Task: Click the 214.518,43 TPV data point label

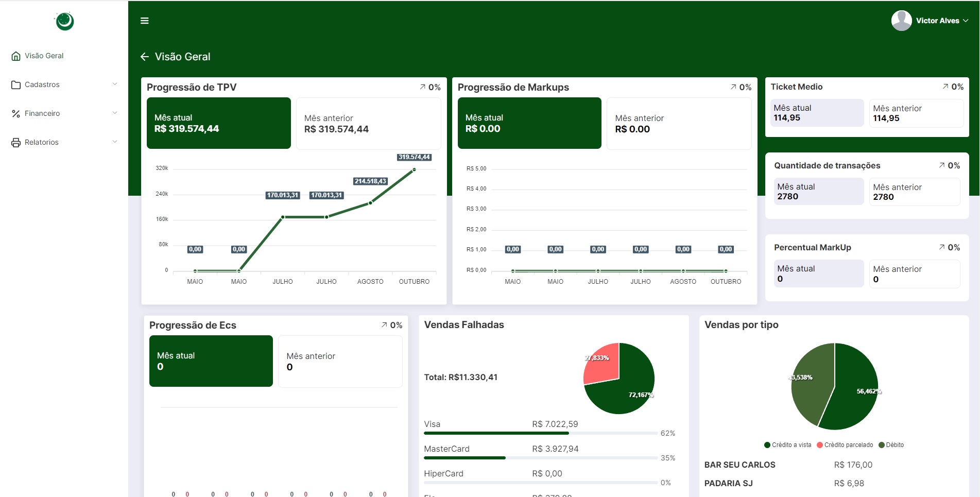Action: [x=370, y=181]
